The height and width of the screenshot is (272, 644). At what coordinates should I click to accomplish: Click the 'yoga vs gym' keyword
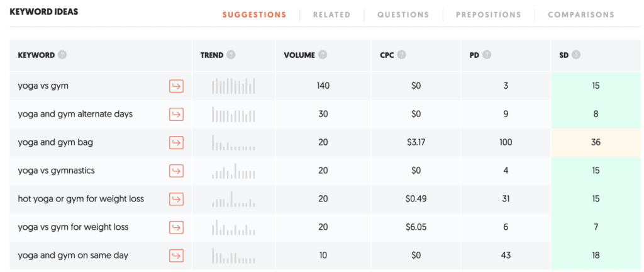click(x=43, y=86)
